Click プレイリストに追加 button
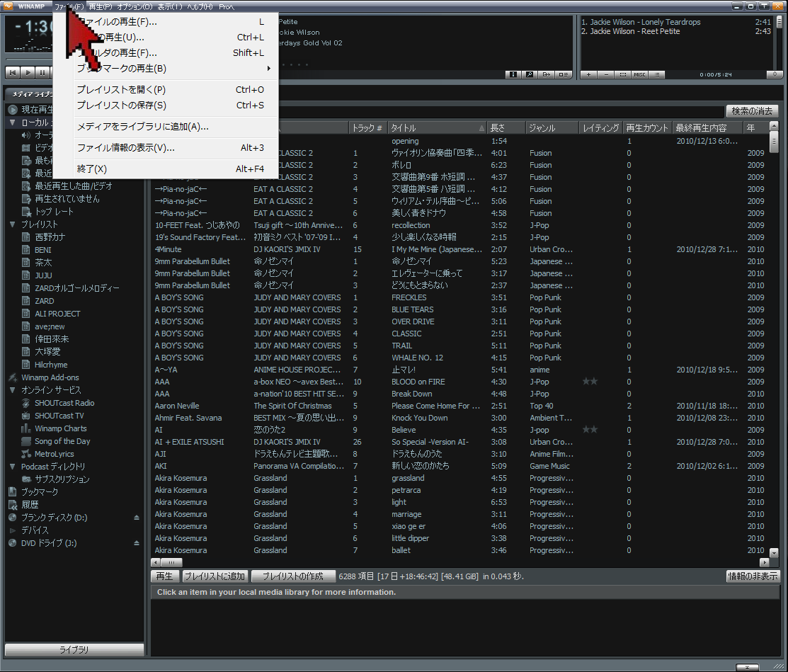The height and width of the screenshot is (672, 788). point(215,576)
